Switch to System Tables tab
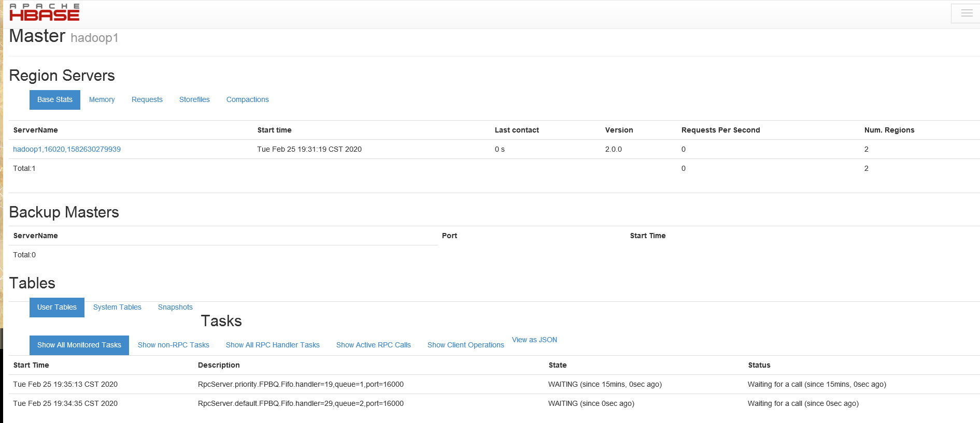The width and height of the screenshot is (980, 423). pyautogui.click(x=117, y=308)
